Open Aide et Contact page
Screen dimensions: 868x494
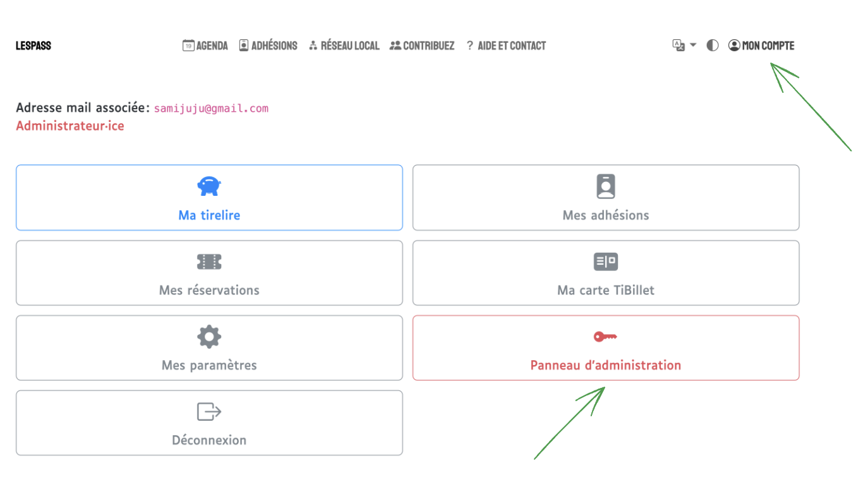point(506,45)
